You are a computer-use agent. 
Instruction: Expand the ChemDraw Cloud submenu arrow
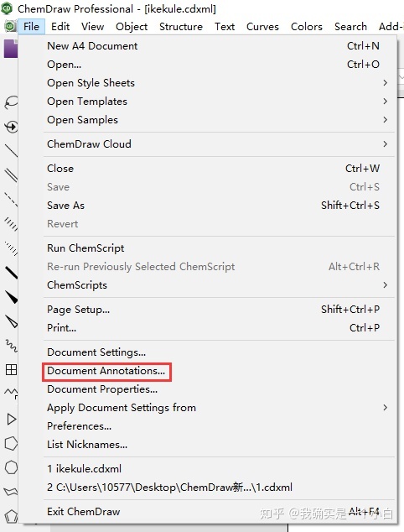point(385,143)
